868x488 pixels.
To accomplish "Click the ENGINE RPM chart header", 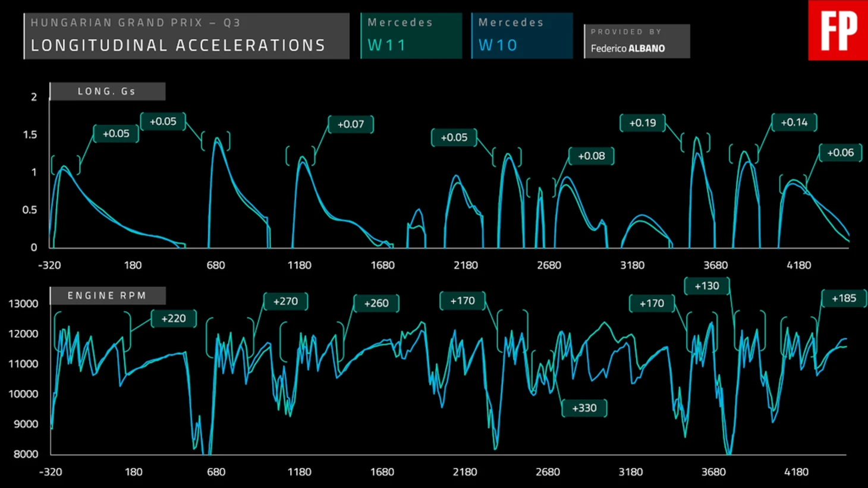I will tap(107, 295).
